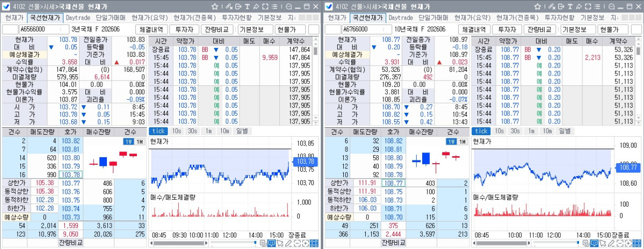Select 일별 interval in right window chart
Screen dimensions: 644x249
point(565,131)
